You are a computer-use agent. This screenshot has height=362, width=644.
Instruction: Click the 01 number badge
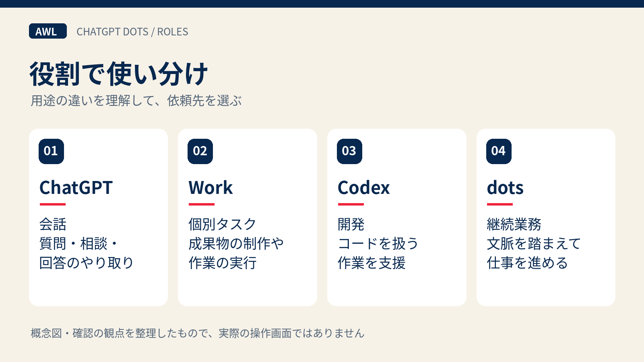tap(51, 151)
